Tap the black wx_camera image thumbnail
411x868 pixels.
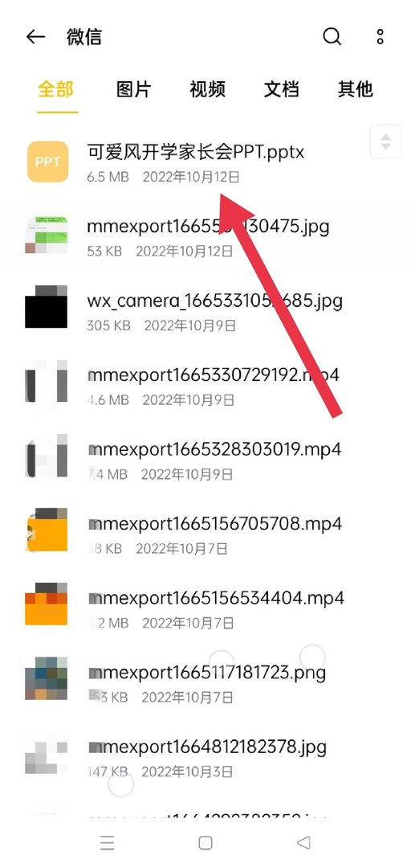point(47,307)
